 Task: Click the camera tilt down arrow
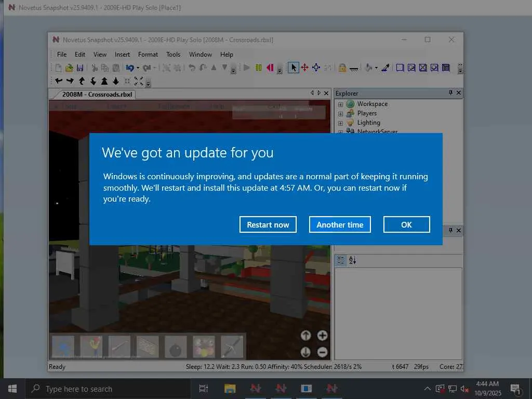93,81
